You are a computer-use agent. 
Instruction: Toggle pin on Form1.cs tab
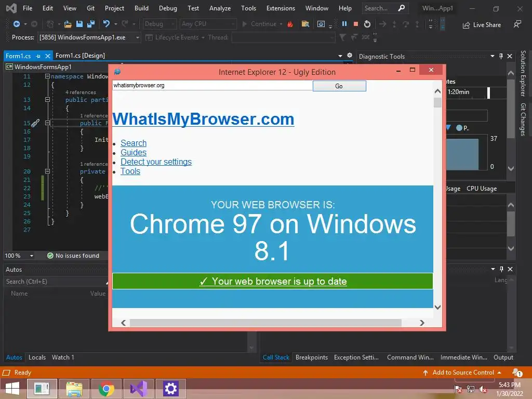click(38, 56)
